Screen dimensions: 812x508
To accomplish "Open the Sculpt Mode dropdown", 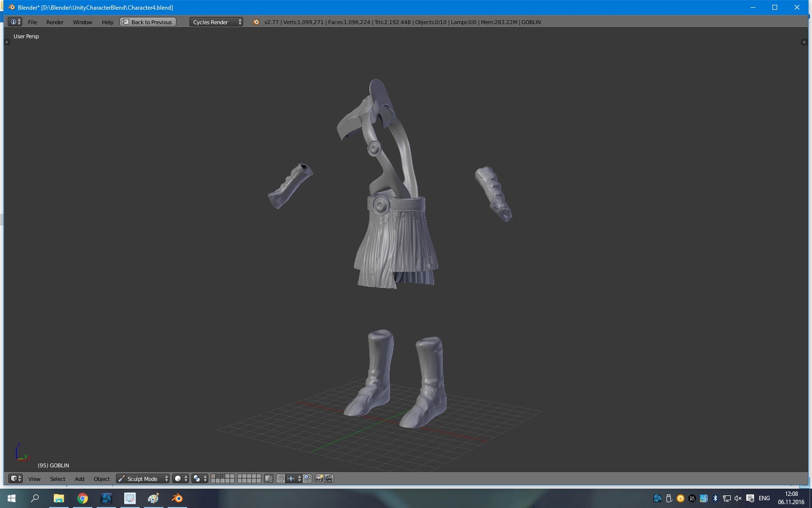I will coord(143,479).
